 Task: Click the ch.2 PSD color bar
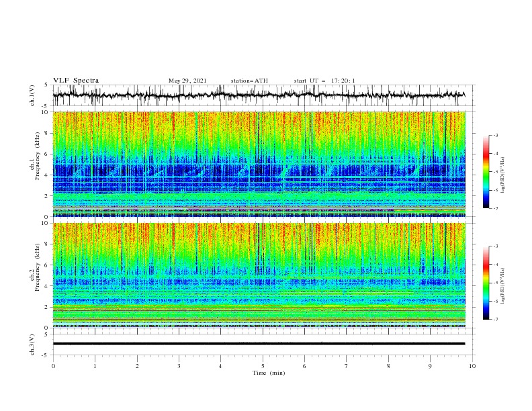486,283
